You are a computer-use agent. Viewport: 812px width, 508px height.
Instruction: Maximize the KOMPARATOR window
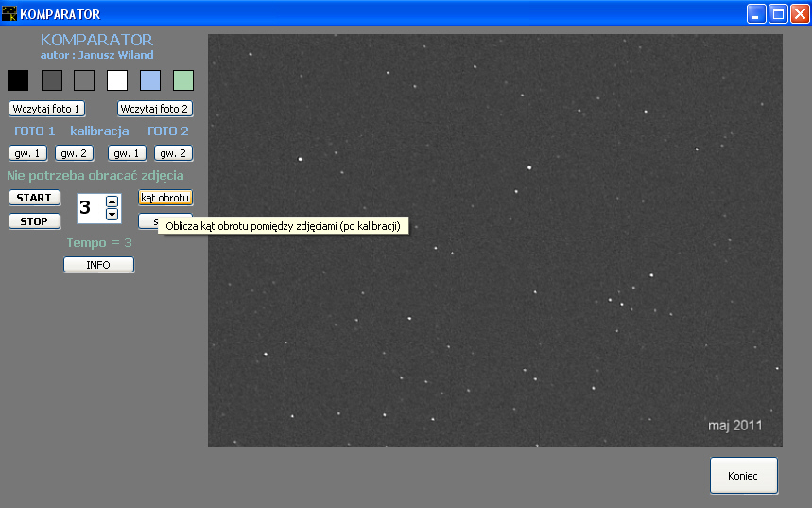[x=778, y=14]
